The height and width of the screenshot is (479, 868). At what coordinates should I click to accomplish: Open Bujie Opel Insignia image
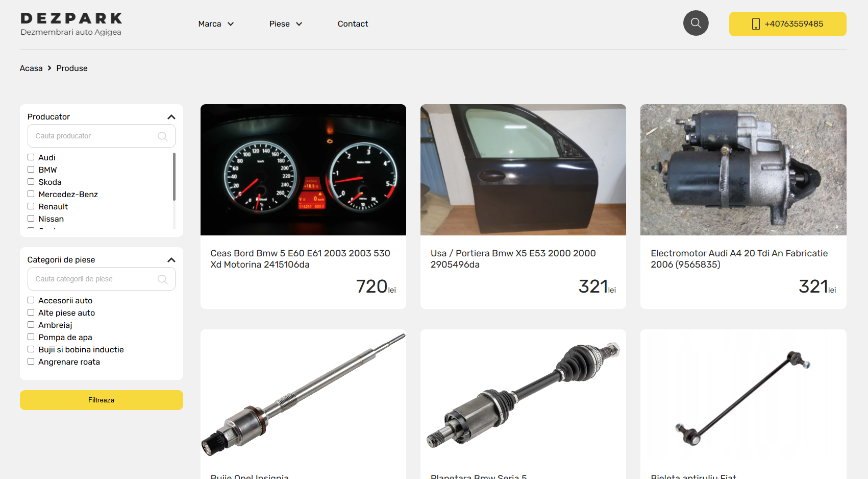pos(303,396)
